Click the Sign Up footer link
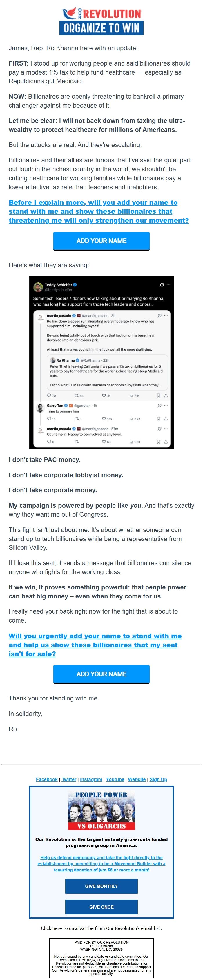This screenshot has height=980, width=203. click(x=158, y=779)
